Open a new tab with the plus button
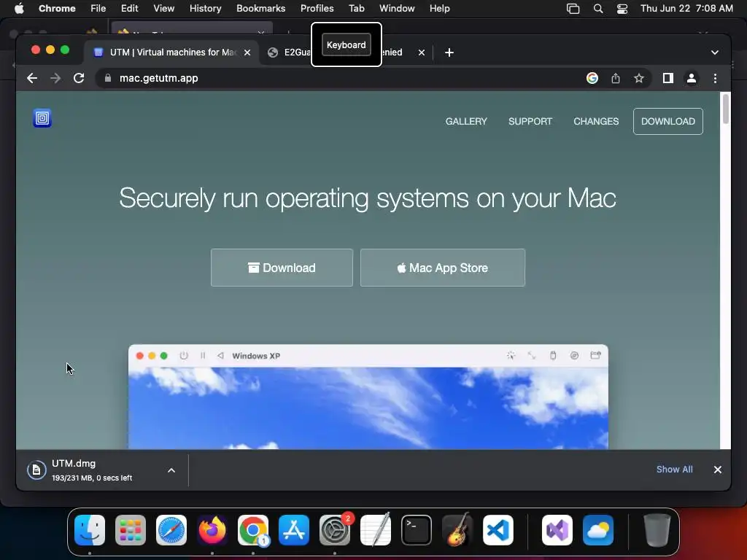Image resolution: width=747 pixels, height=560 pixels. click(x=449, y=52)
